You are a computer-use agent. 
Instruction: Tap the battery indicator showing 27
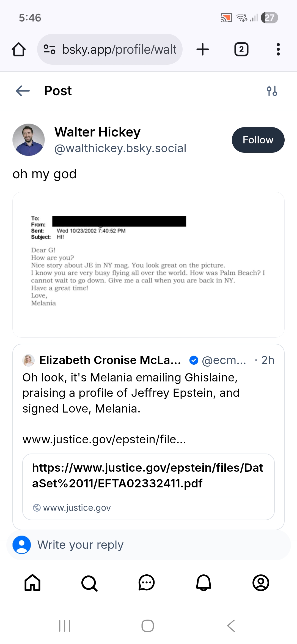[x=270, y=18]
